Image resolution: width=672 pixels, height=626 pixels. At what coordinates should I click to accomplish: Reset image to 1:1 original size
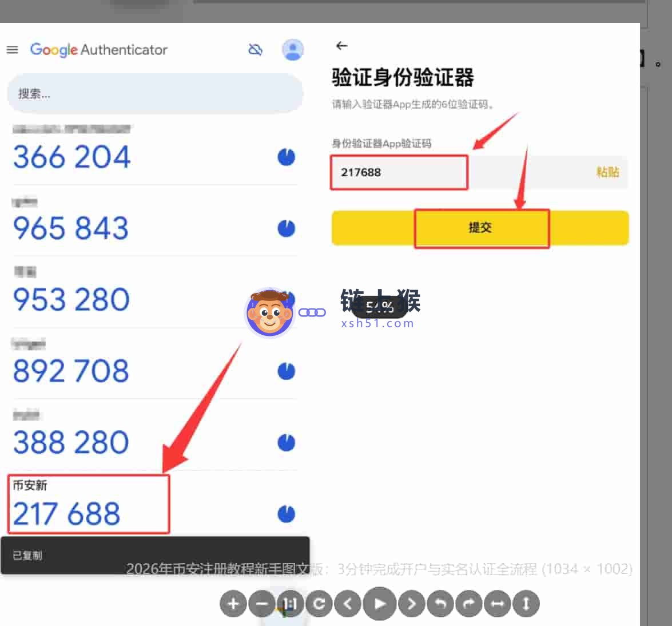click(x=290, y=604)
